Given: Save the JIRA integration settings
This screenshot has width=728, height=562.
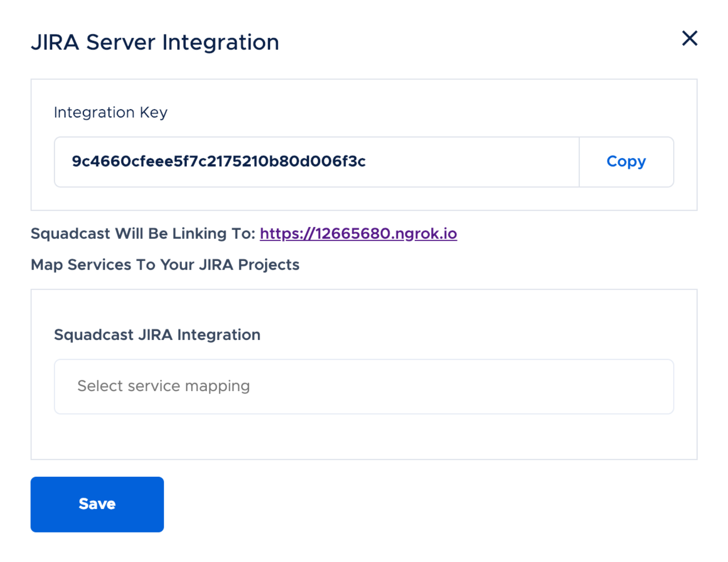Looking at the screenshot, I should [x=97, y=504].
